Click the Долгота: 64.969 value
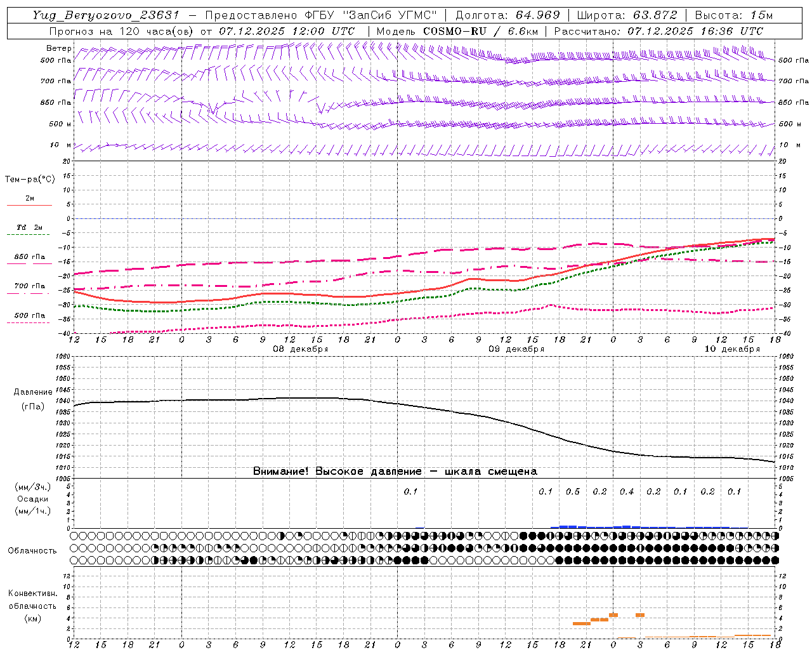 (507, 15)
